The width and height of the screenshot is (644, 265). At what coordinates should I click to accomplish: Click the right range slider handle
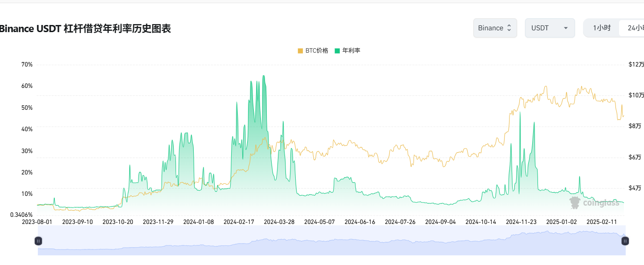[x=625, y=241]
